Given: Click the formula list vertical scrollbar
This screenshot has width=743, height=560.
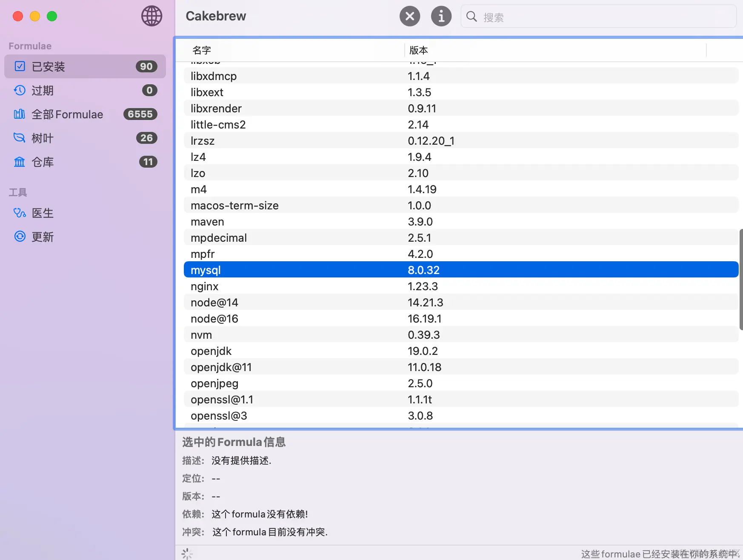Looking at the screenshot, I should (x=741, y=279).
